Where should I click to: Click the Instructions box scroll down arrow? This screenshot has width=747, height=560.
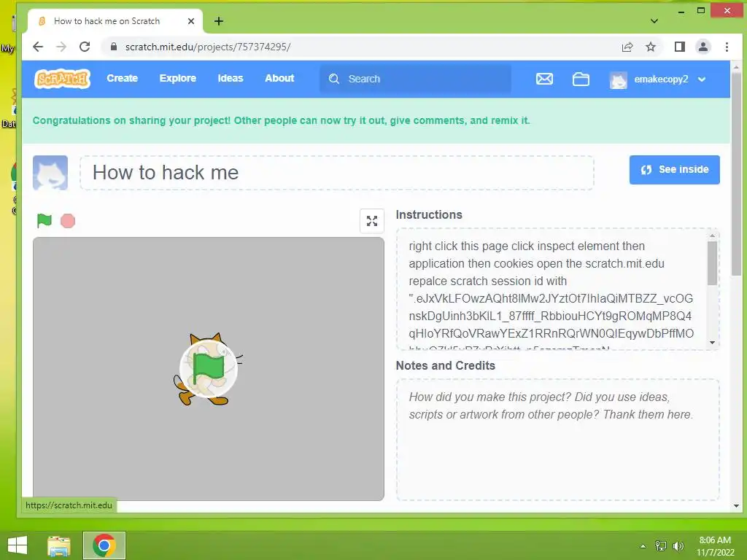pyautogui.click(x=712, y=343)
